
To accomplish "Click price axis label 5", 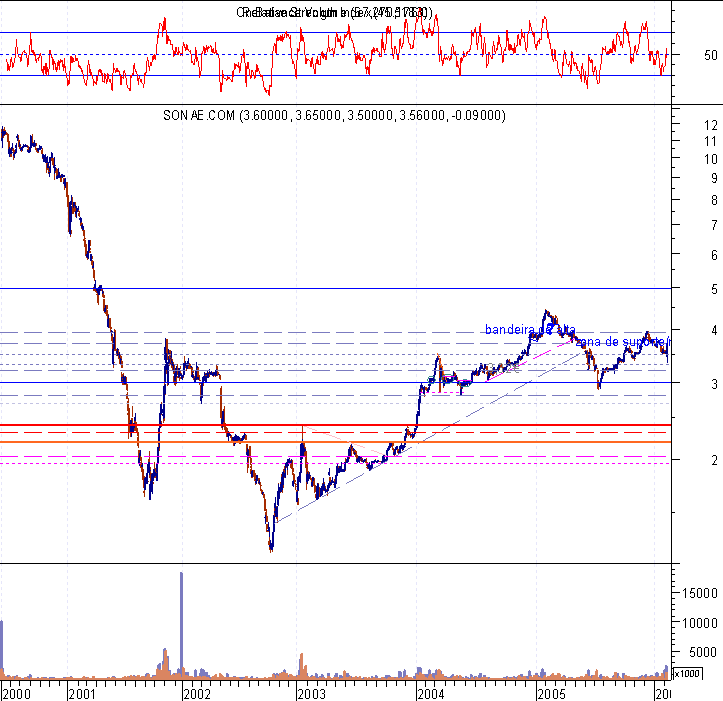I will click(x=714, y=289).
